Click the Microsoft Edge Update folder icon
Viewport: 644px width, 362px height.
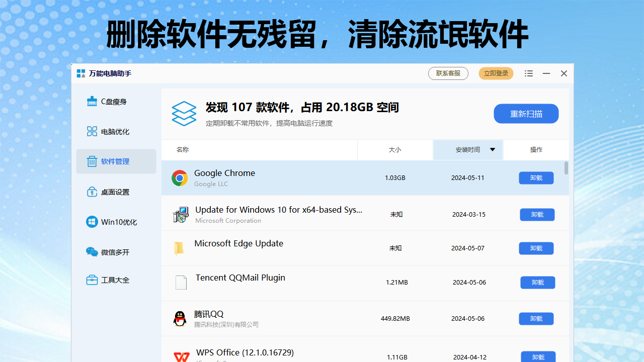[x=179, y=248]
